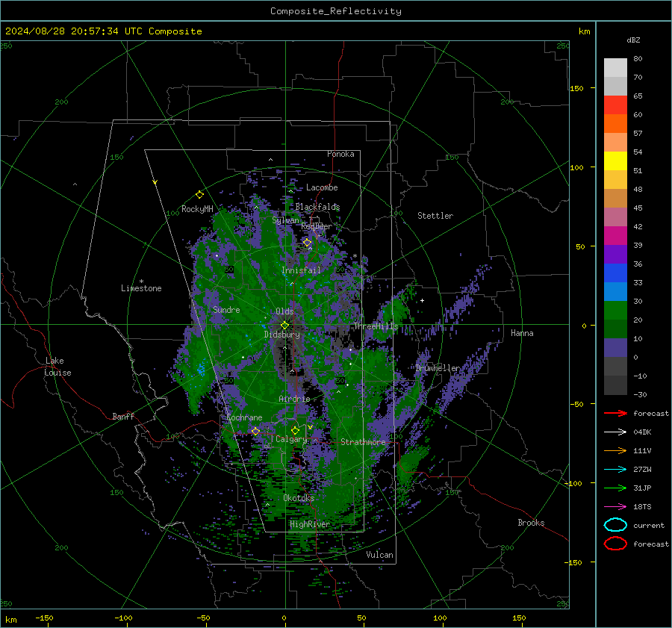Click the Blackfalds town label
This screenshot has height=628, width=672.
coord(317,207)
